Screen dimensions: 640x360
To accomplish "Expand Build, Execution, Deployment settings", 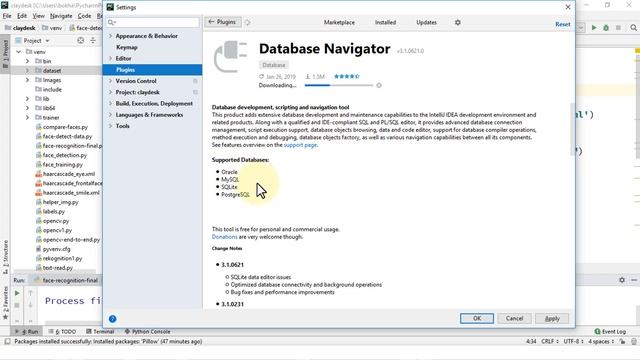I will 110,103.
